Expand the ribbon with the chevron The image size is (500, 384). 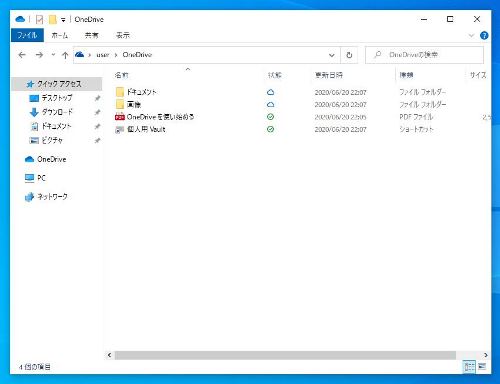click(x=471, y=35)
